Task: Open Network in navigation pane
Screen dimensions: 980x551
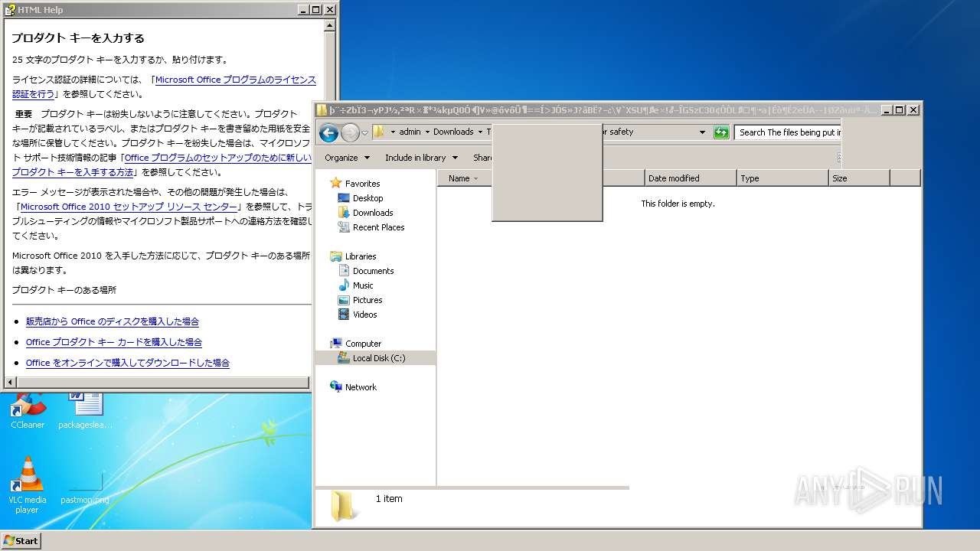Action: [x=361, y=387]
